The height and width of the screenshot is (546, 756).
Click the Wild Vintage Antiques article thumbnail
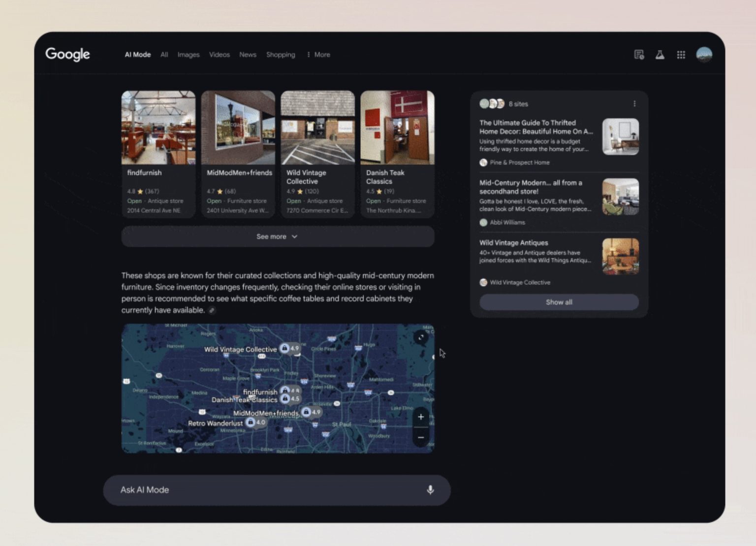point(621,257)
